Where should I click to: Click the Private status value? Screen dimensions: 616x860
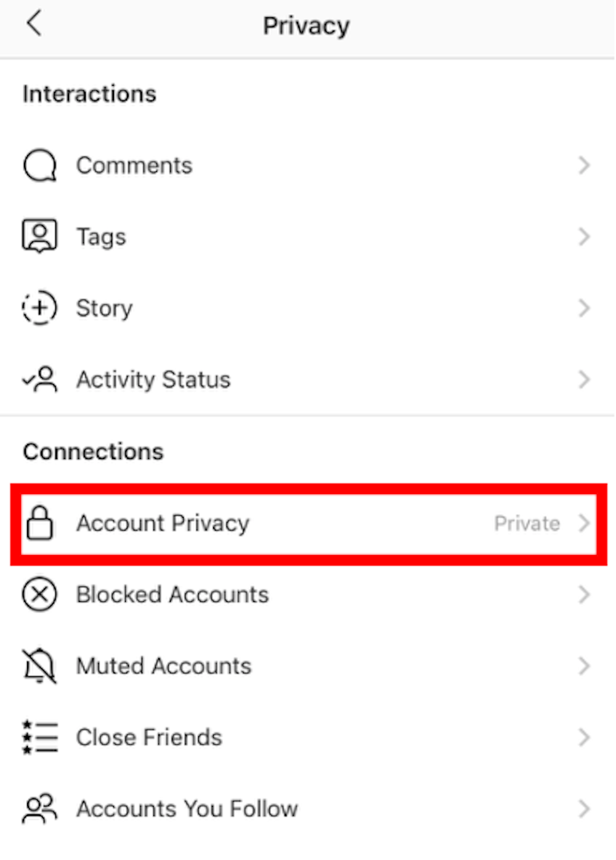coord(527,524)
